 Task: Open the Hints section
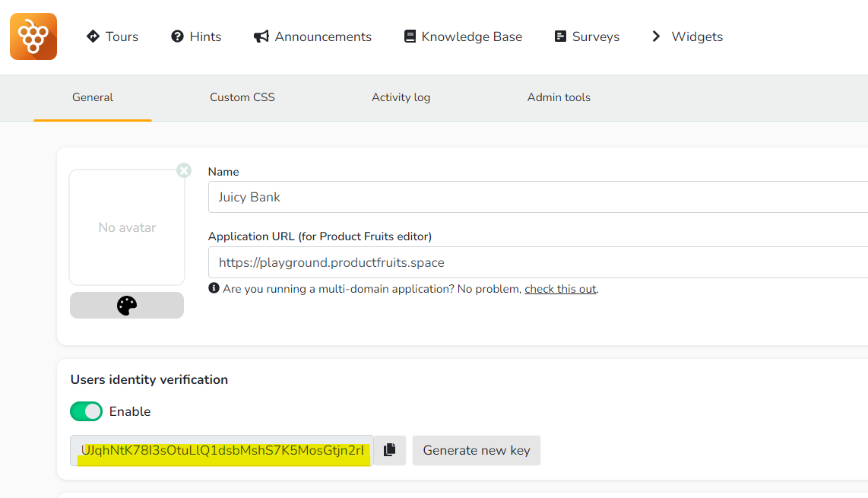click(x=196, y=36)
